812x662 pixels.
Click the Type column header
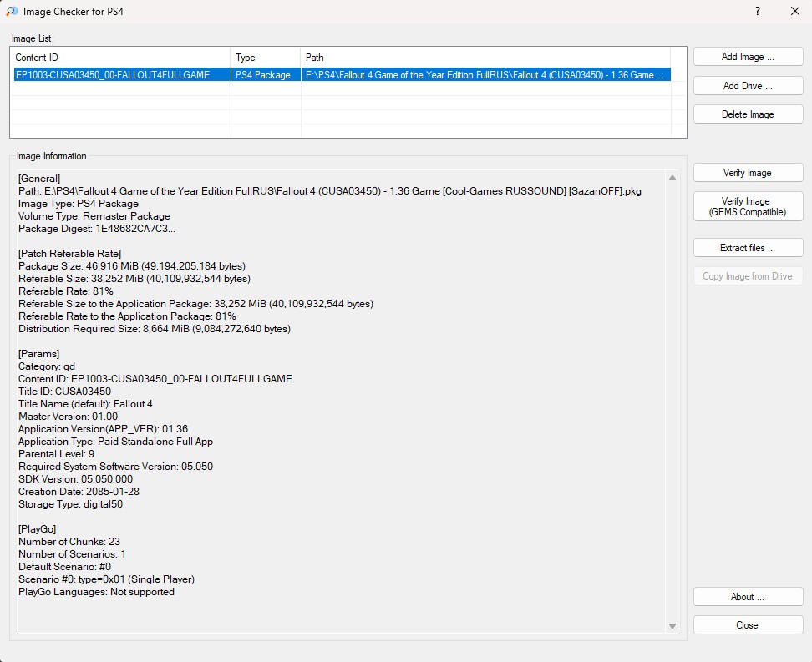pos(265,58)
